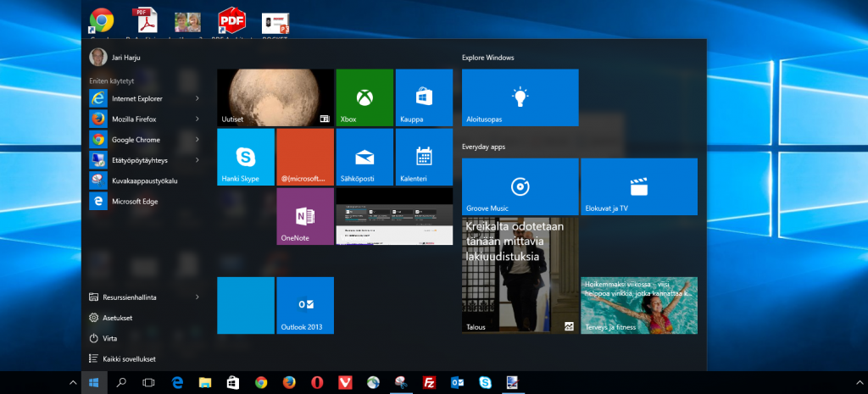Open the Talous news tile
Screen dimensions: 868x394
tap(520, 275)
